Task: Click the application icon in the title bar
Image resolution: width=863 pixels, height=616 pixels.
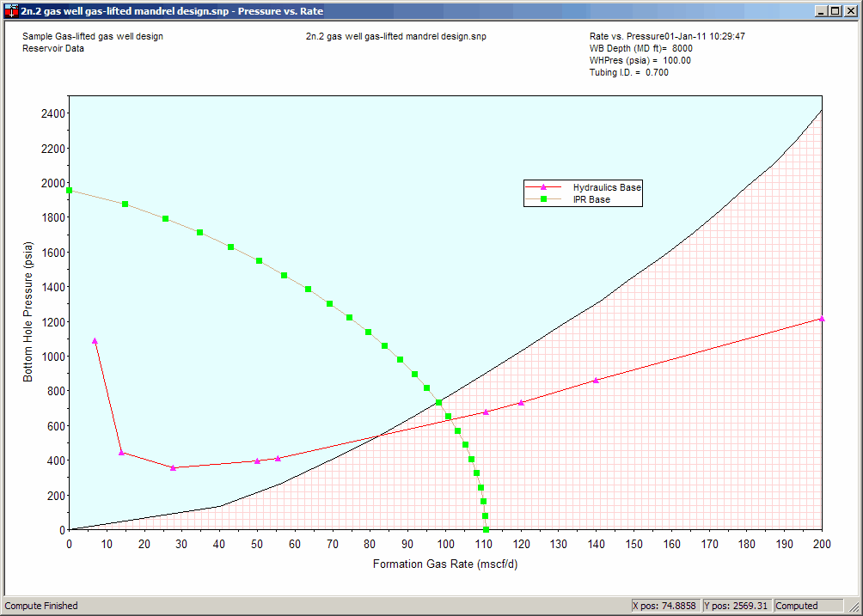Action: [11, 11]
